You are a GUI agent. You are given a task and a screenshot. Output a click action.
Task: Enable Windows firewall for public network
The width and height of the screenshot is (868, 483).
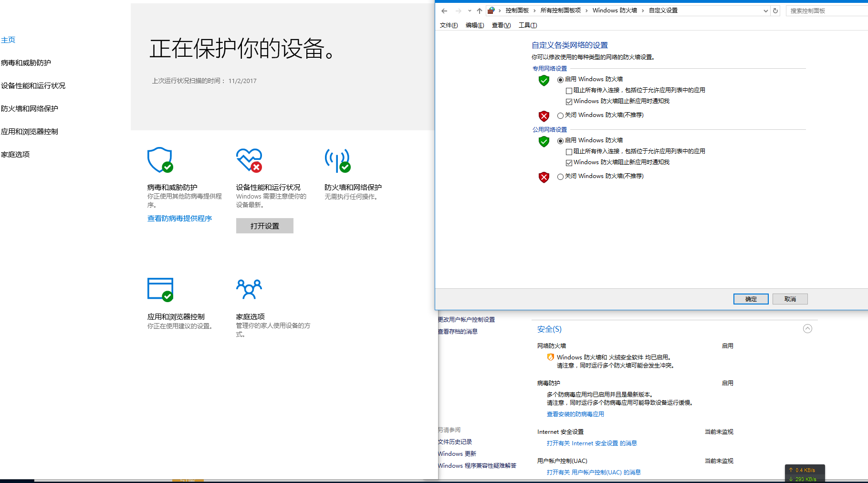tap(560, 141)
